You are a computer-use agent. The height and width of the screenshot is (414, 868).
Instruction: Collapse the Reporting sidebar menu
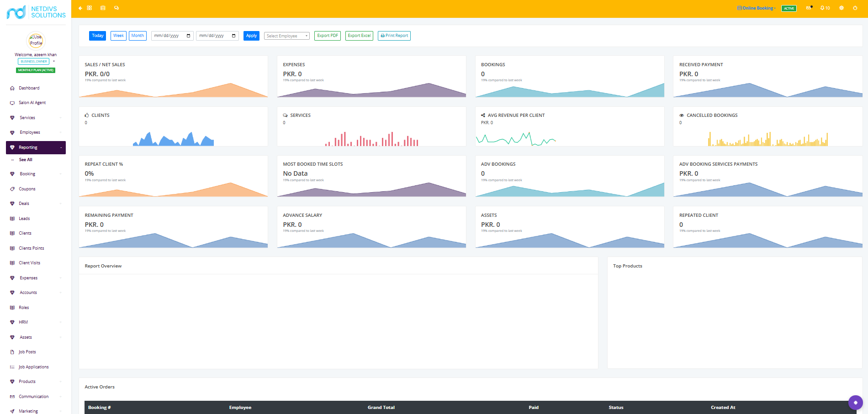pyautogui.click(x=36, y=147)
